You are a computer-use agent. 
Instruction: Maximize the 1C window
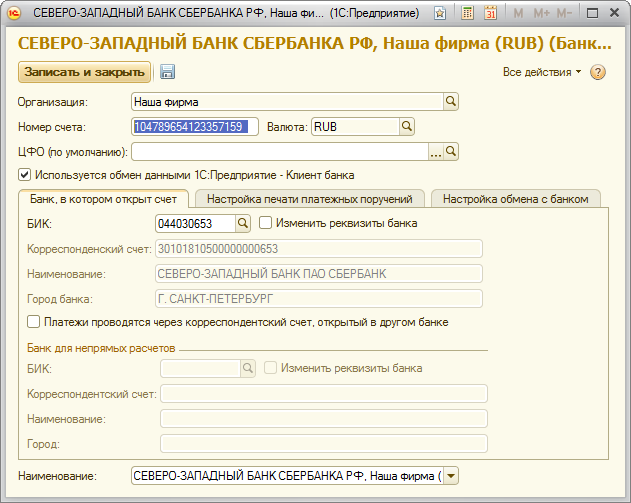pyautogui.click(x=592, y=13)
